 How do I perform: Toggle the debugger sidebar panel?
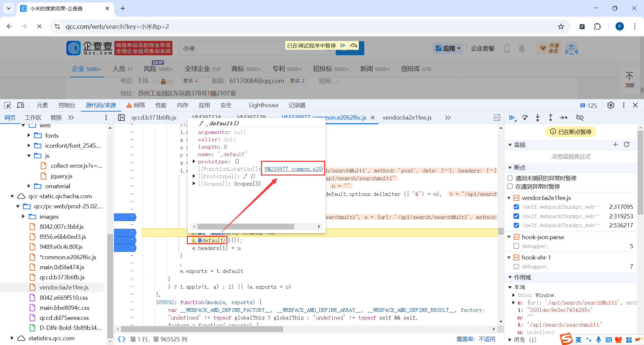click(x=497, y=118)
